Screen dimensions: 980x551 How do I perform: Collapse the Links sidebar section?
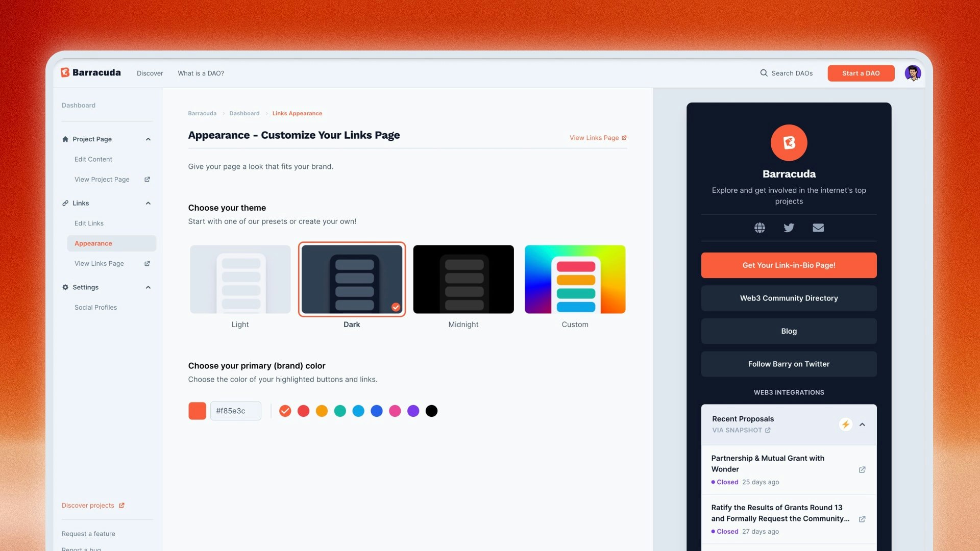pos(148,203)
